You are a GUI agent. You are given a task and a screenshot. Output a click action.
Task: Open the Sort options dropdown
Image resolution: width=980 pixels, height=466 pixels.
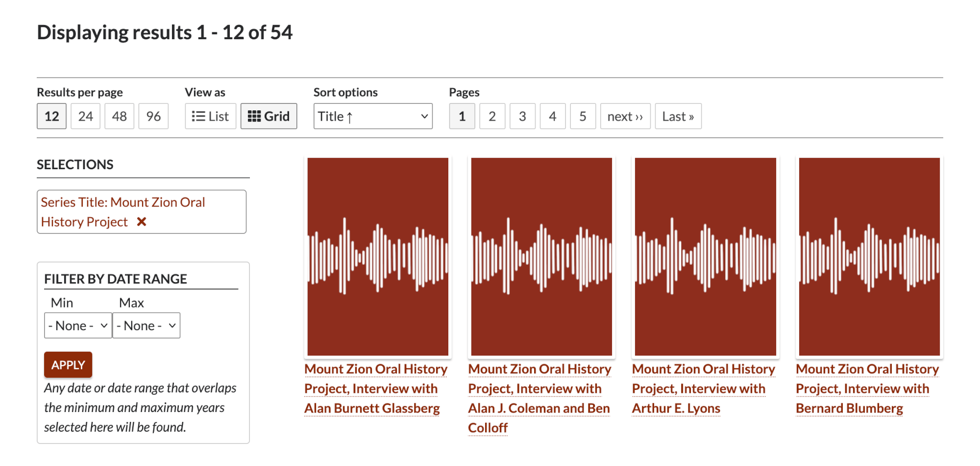(372, 116)
